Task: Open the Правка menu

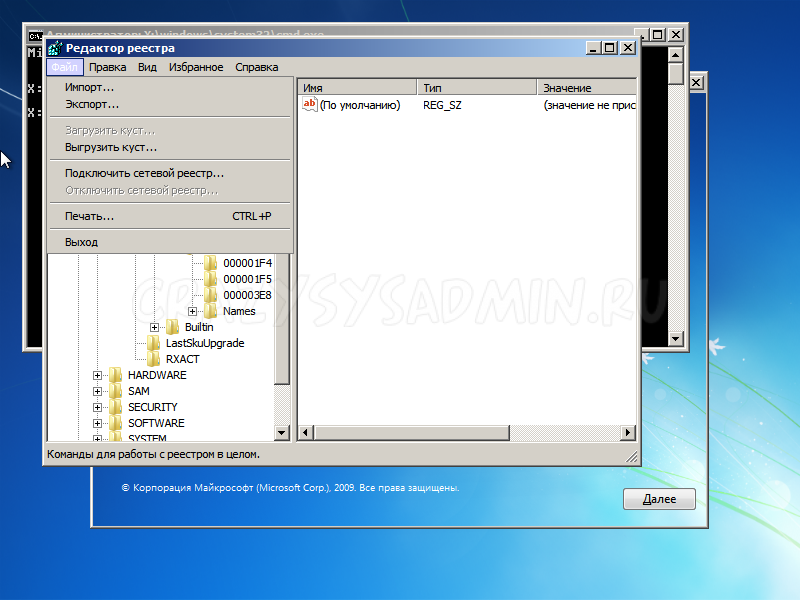Action: [107, 67]
